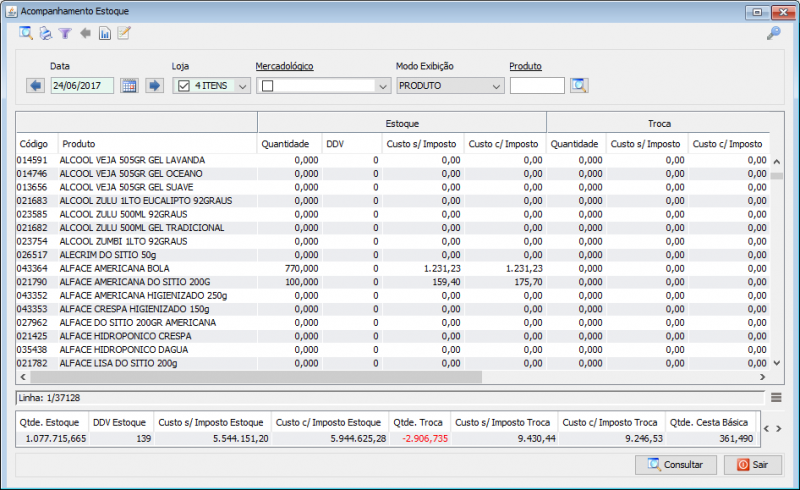Expand the Loja dropdown
800x490 pixels.
[243, 86]
